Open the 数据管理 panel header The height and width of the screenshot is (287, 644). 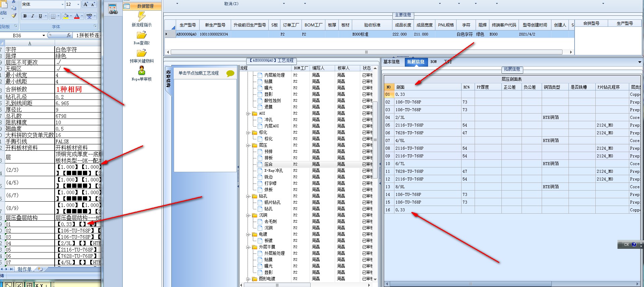point(142,6)
